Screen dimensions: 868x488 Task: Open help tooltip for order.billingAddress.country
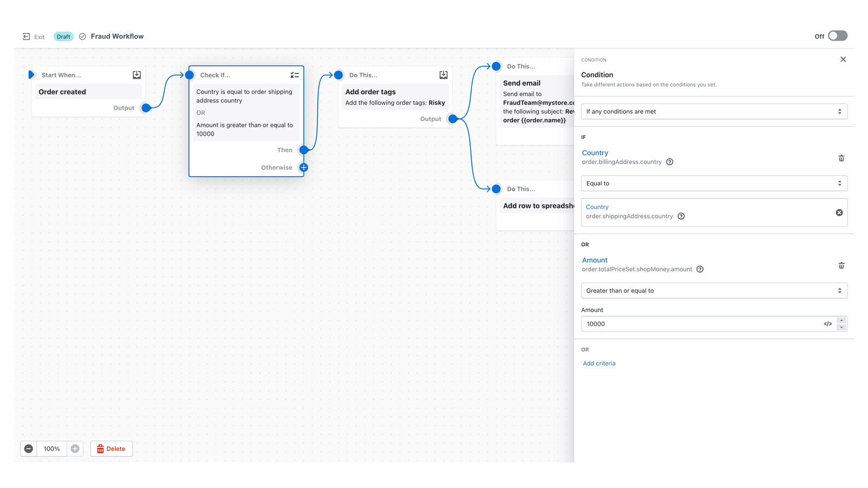669,162
